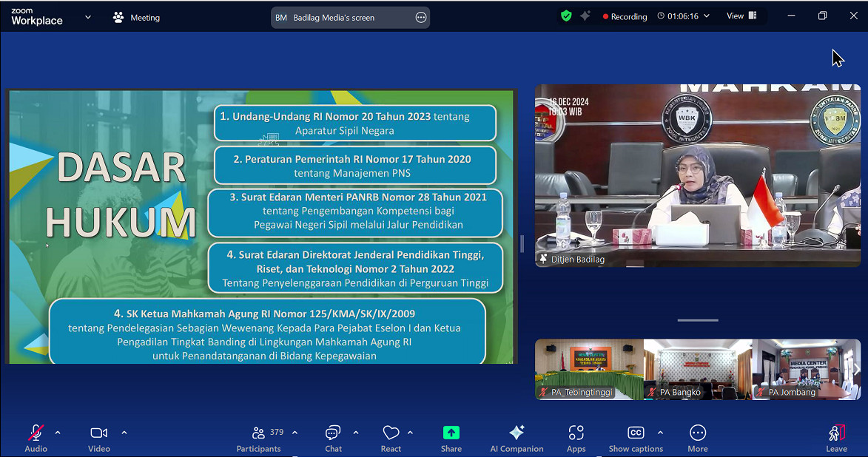The image size is (868, 457).
Task: Click the green Share screen icon
Action: (x=451, y=433)
